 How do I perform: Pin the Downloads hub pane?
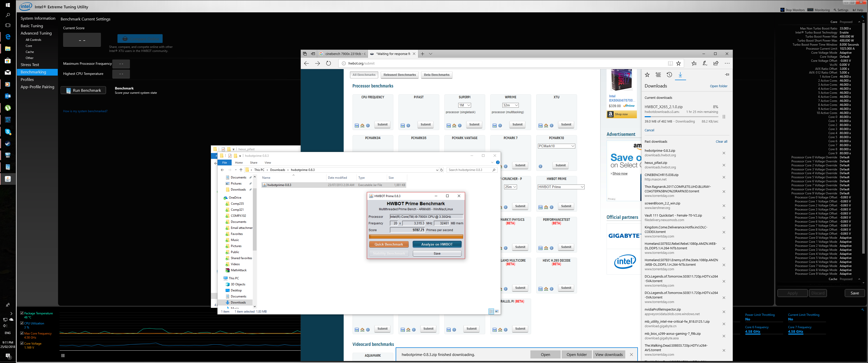727,74
